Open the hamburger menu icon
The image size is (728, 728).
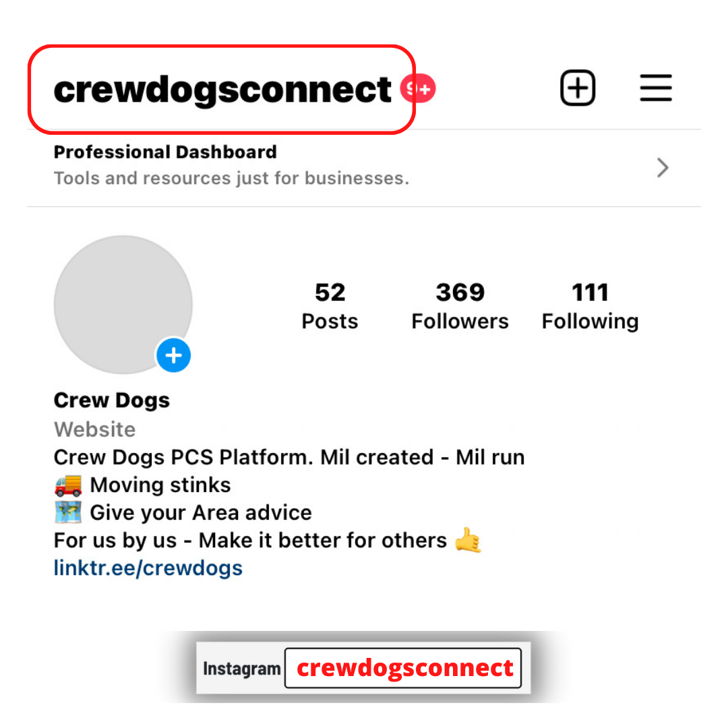point(656,88)
